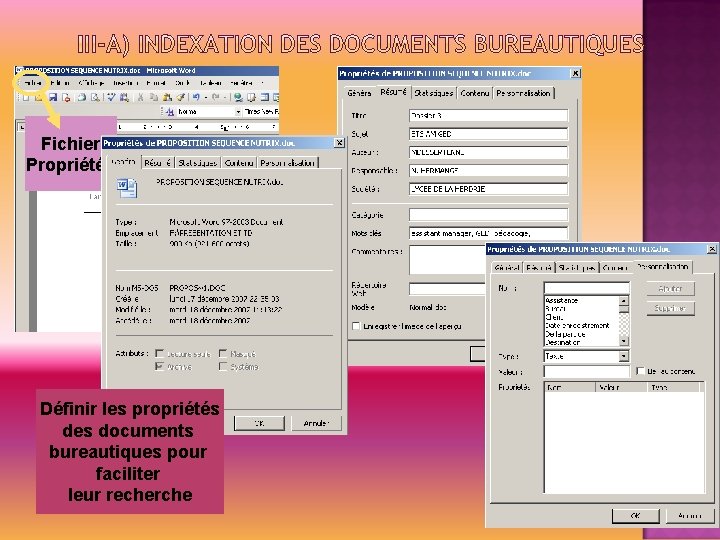Screen dimensions: 720x540
Task: Click the Research icon in the toolbar
Action: click(124, 97)
